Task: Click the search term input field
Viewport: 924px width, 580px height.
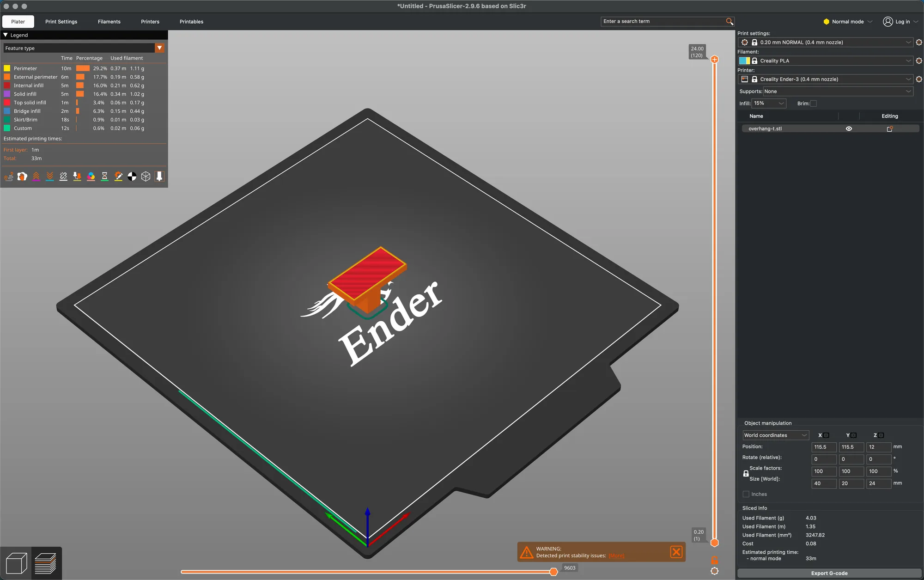Action: pos(663,21)
